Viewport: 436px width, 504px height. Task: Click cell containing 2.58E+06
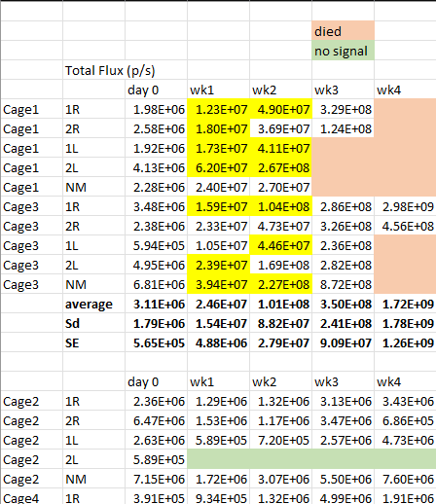156,128
